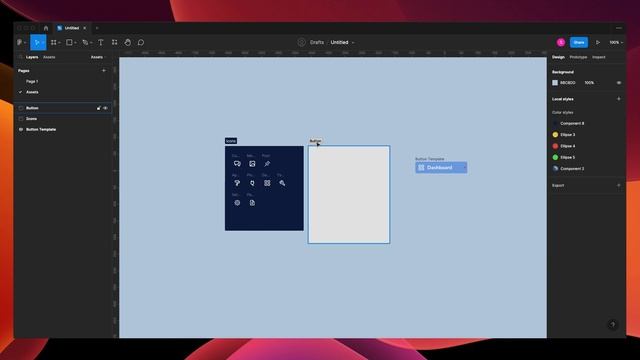Select the Comment tool

click(x=141, y=42)
